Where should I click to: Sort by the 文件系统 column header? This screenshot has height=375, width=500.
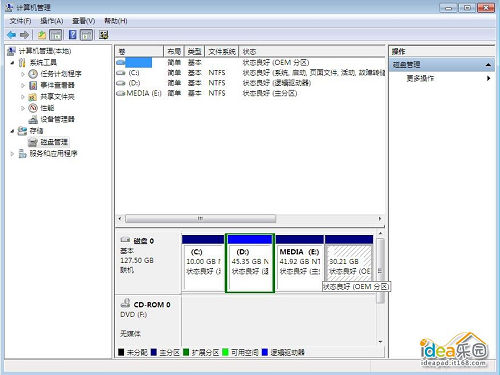coord(222,51)
